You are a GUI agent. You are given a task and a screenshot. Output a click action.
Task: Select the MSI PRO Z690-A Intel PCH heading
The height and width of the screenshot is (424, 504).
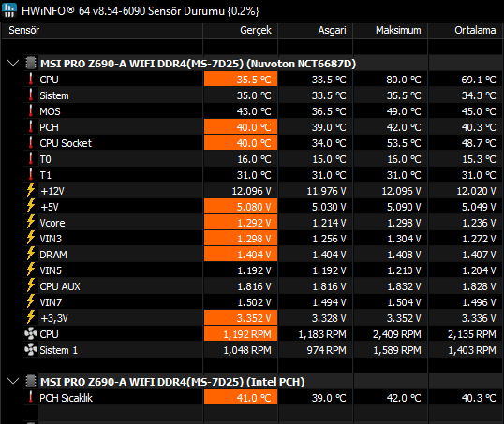pyautogui.click(x=172, y=382)
